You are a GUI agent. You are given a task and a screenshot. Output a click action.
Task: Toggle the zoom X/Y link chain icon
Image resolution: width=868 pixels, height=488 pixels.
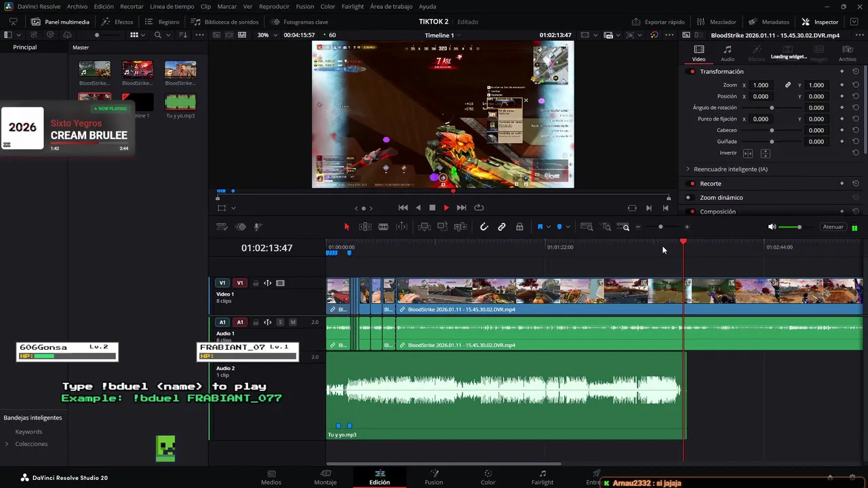788,85
